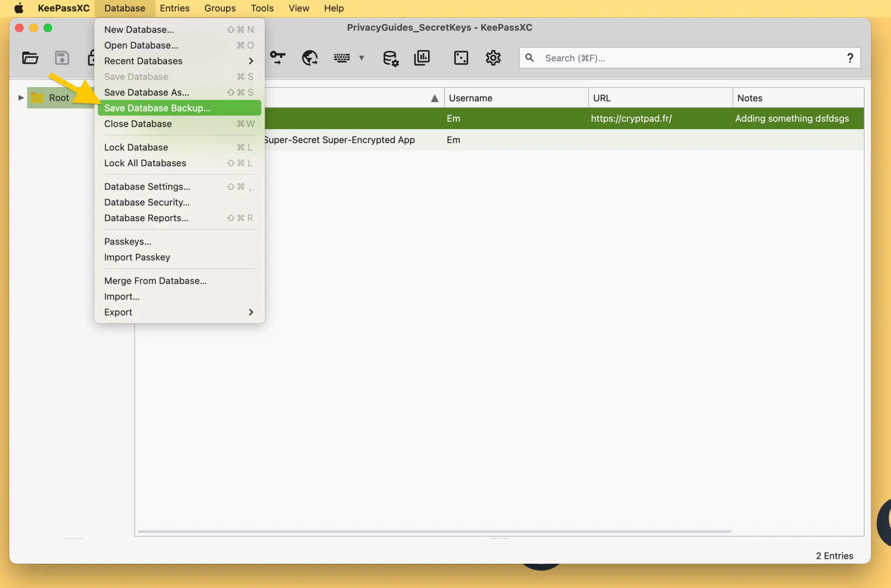Click inside the search input field
Viewport: 891px width, 588px height.
pos(638,58)
